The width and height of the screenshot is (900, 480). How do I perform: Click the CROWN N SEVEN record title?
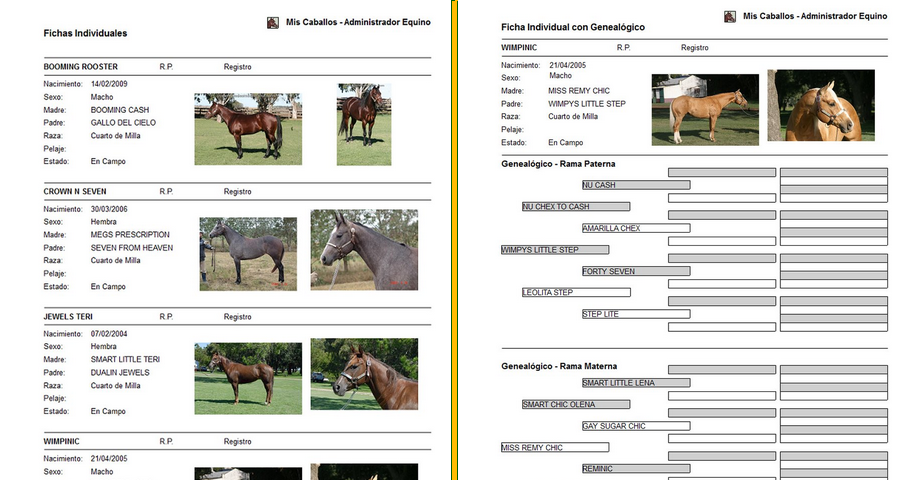point(75,191)
